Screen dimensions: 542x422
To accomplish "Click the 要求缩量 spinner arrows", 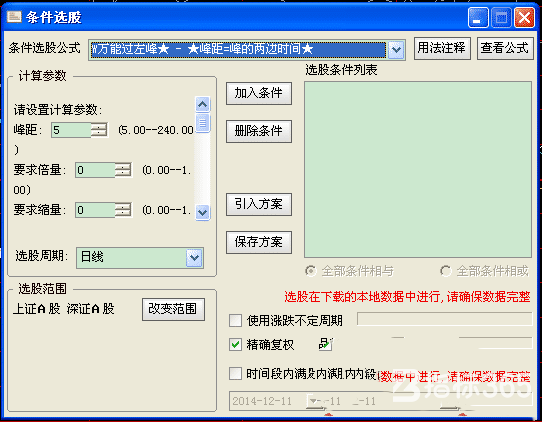I will tap(123, 210).
